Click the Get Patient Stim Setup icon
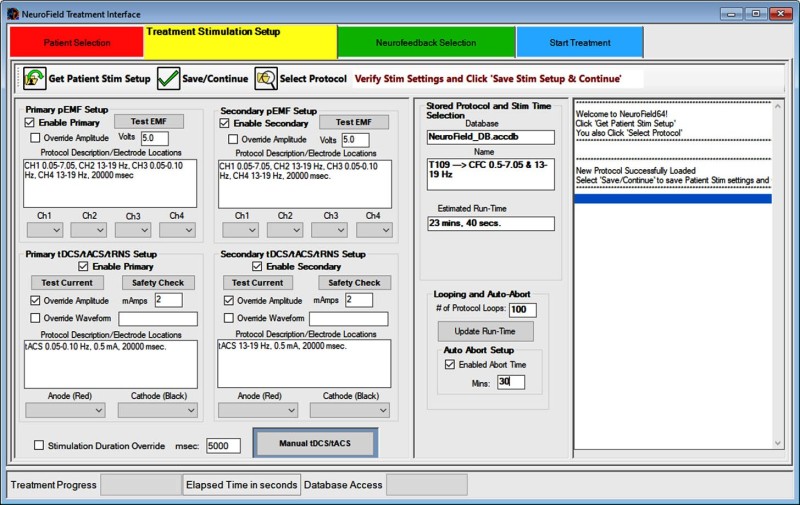The image size is (800, 505). pos(35,78)
